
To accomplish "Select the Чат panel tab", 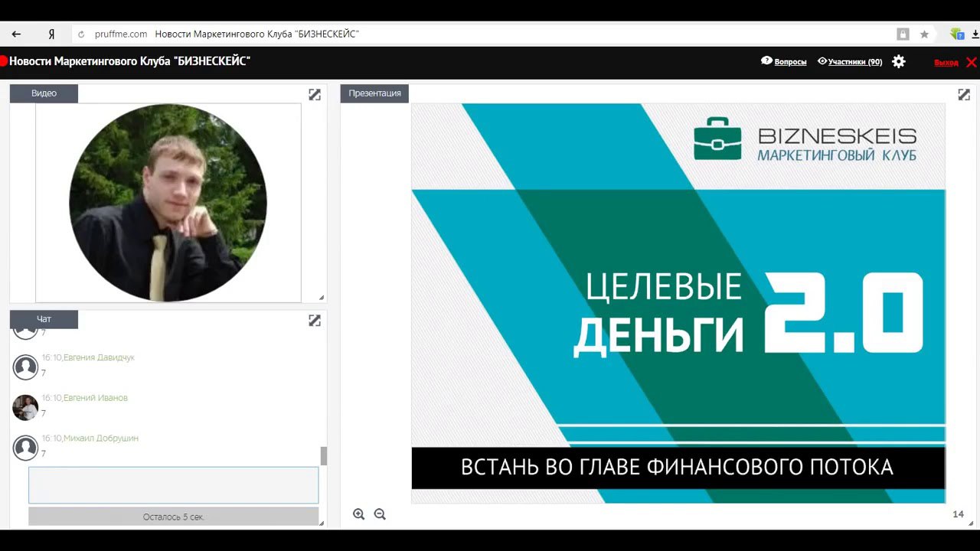I will (44, 319).
